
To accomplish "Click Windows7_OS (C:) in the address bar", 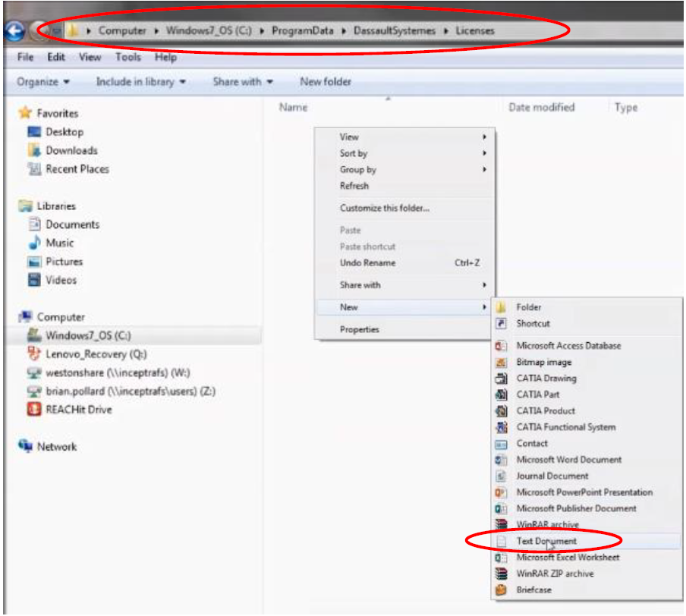I will click(209, 31).
